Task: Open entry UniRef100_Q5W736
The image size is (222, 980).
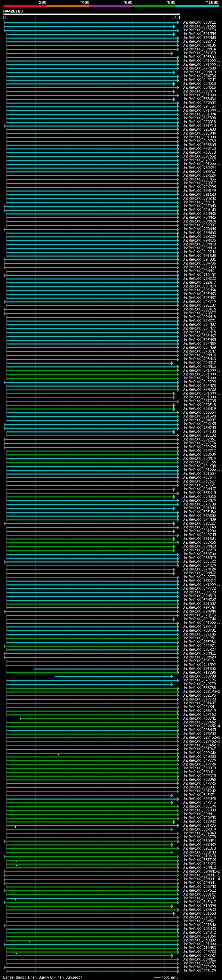Action: click(199, 76)
